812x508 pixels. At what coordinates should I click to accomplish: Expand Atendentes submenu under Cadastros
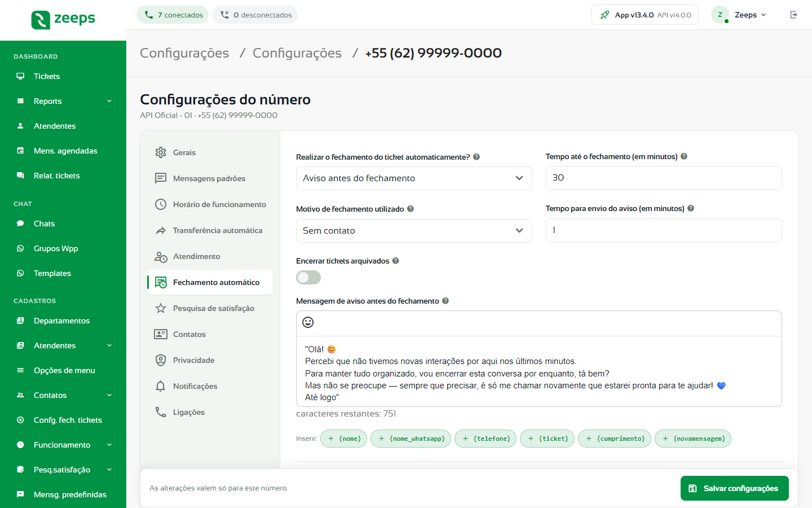coord(109,345)
